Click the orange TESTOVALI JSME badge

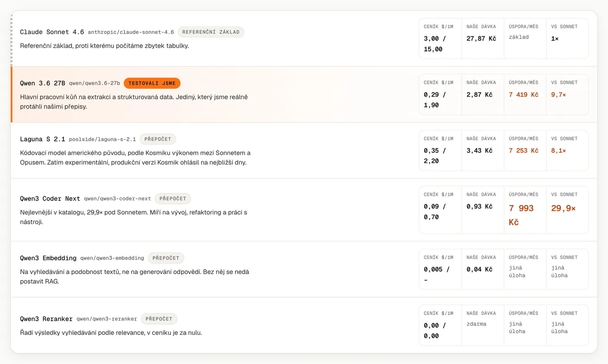tap(152, 83)
